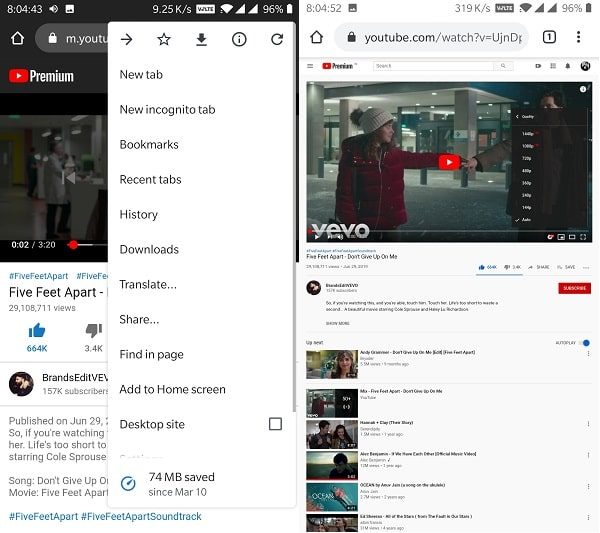Select New tab from the menu
The height and width of the screenshot is (533, 600).
point(202,75)
